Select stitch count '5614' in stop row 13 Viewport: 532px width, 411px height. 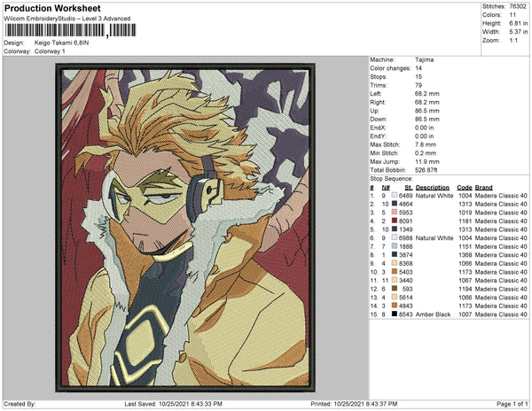point(406,297)
